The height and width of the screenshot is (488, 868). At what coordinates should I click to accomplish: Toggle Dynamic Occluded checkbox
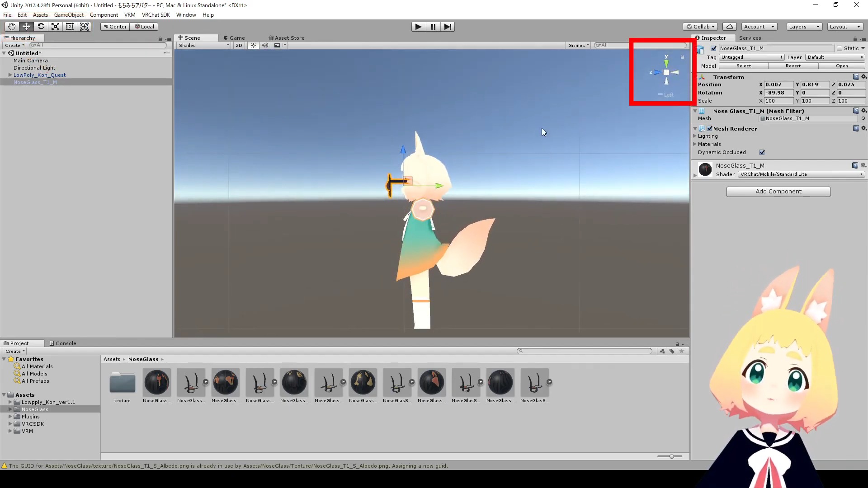762,152
